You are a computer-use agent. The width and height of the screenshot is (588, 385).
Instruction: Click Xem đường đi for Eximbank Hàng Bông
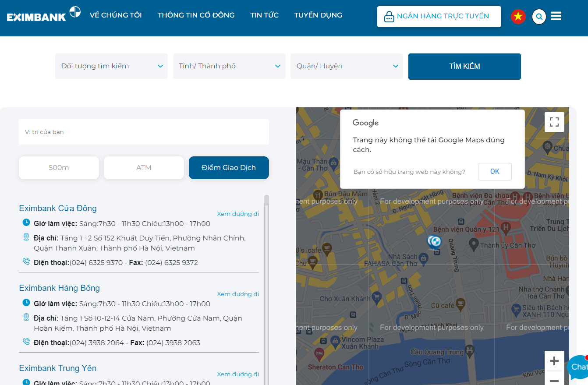[x=238, y=294]
